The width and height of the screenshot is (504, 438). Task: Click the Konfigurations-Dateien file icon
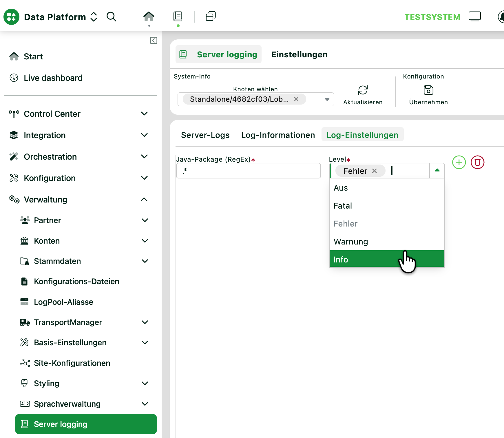coord(25,282)
